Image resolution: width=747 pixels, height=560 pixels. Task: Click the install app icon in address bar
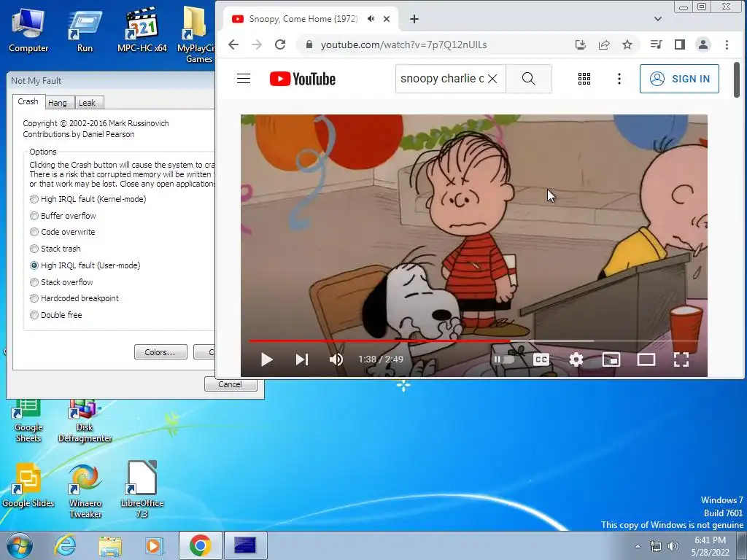580,44
